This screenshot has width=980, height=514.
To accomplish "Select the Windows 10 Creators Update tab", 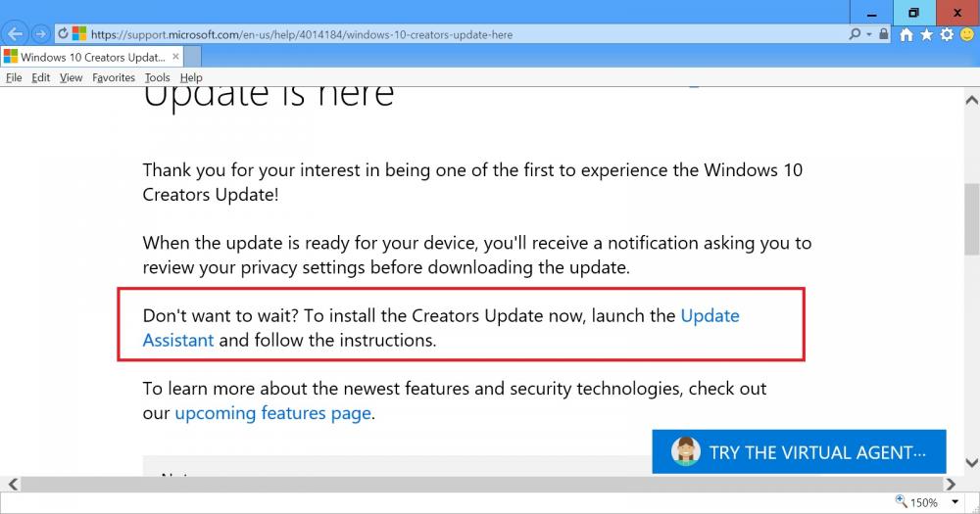I will point(91,57).
